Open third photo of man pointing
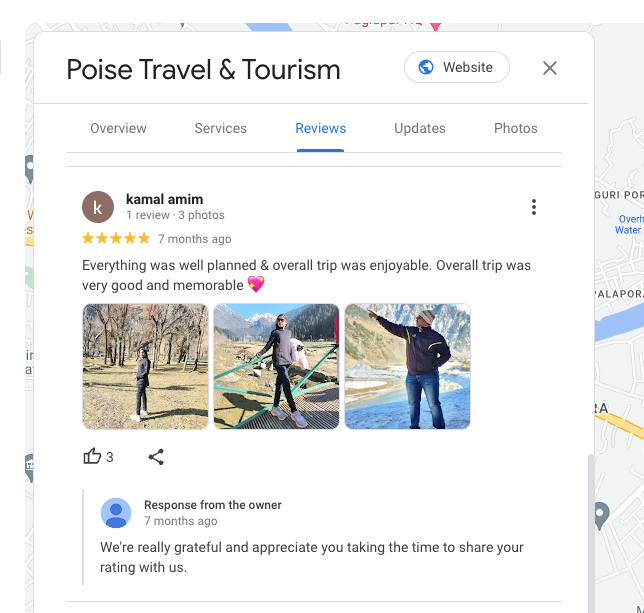This screenshot has height=613, width=644. (x=407, y=366)
